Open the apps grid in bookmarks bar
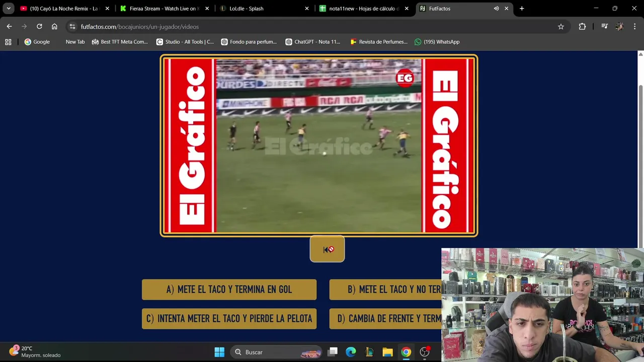This screenshot has width=644, height=362. click(8, 42)
